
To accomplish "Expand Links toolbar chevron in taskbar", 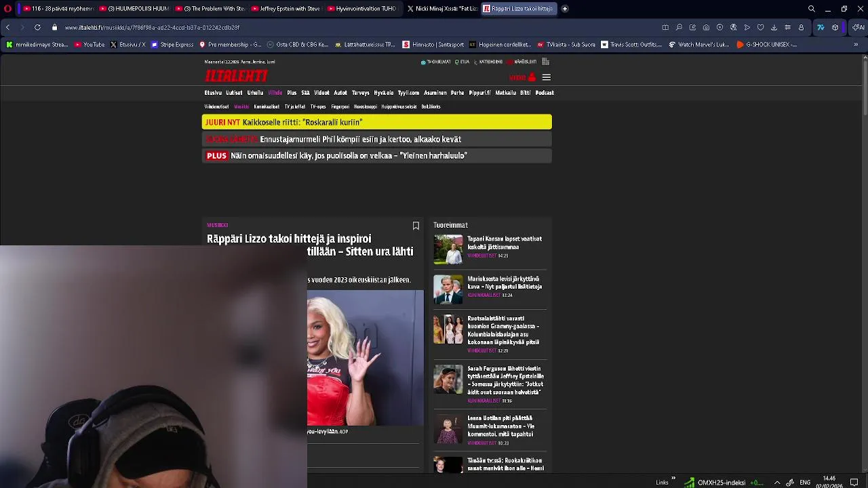I will pyautogui.click(x=673, y=479).
